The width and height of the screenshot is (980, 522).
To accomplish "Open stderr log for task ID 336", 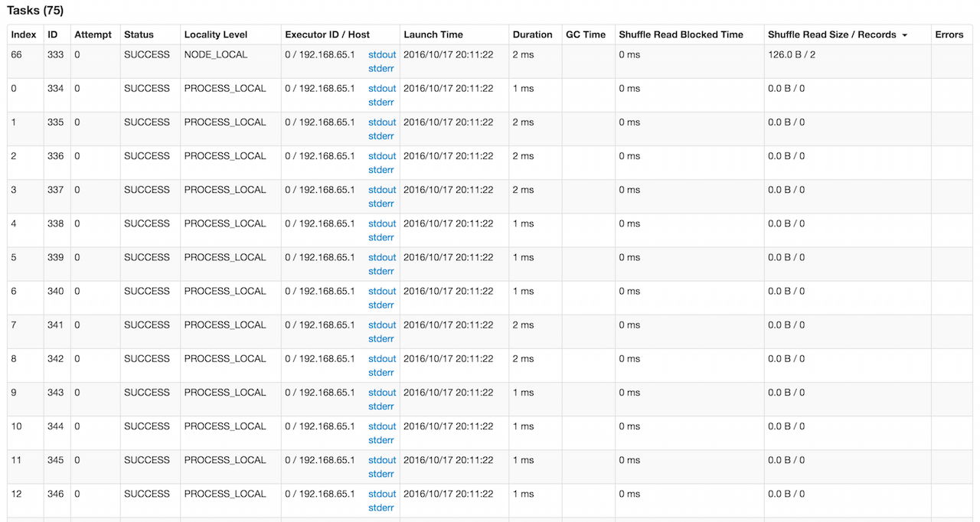I will click(381, 170).
